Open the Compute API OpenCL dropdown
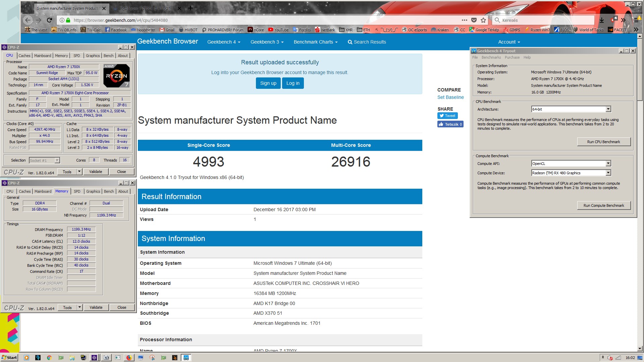 [x=608, y=164]
